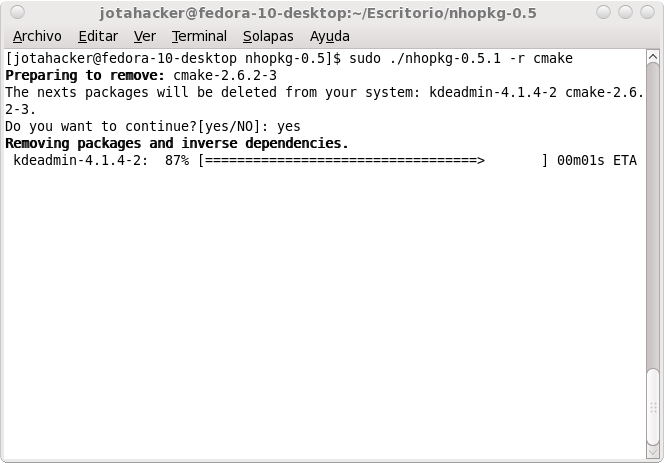This screenshot has width=664, height=463.
Task: Open the window menu button in title bar
Action: 17,12
